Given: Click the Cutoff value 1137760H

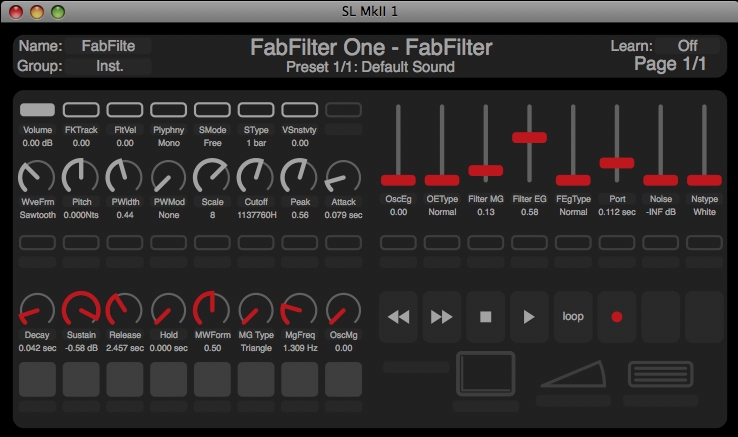Looking at the screenshot, I should [x=257, y=215].
